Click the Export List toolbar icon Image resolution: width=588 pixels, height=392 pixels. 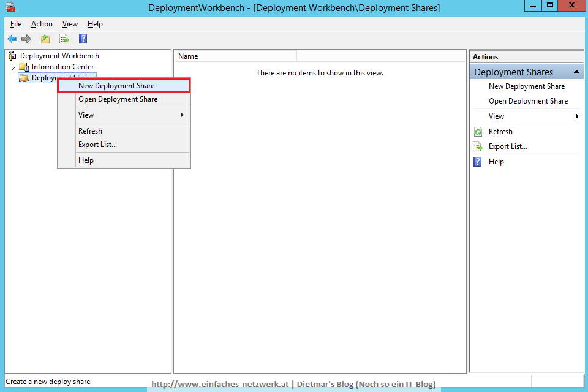(64, 39)
